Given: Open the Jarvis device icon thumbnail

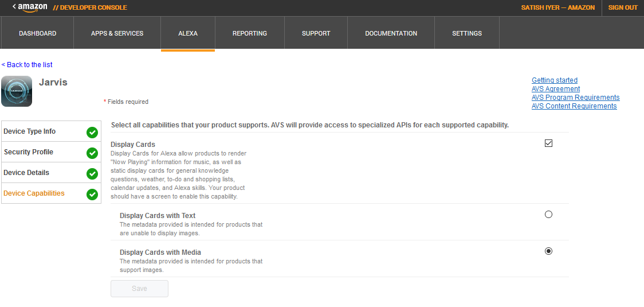Looking at the screenshot, I should [x=17, y=91].
